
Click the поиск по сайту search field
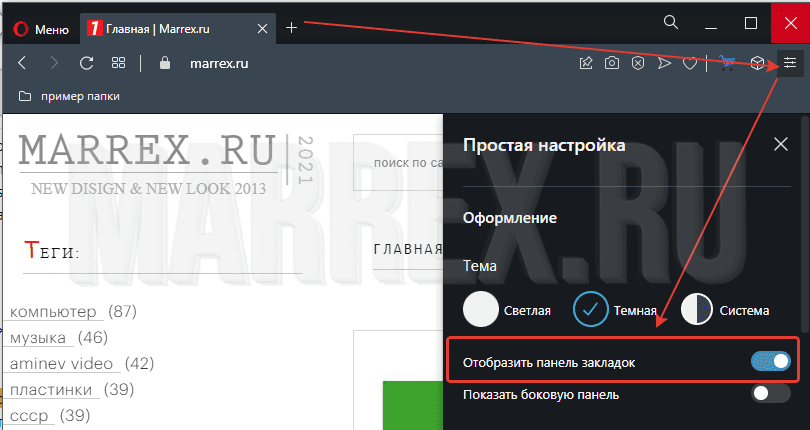coord(398,163)
